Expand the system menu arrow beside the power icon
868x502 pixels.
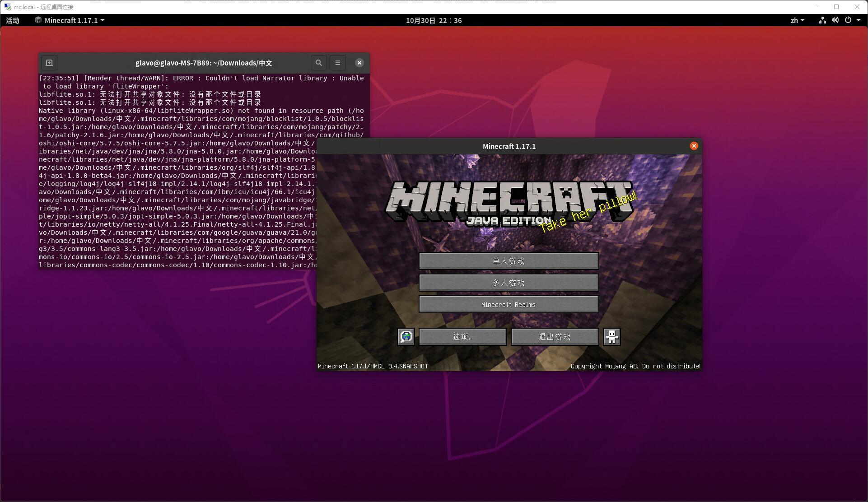859,20
